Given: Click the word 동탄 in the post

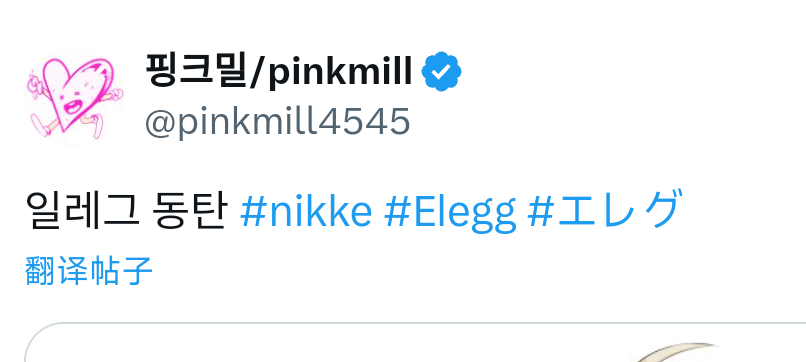Looking at the screenshot, I should coord(190,211).
